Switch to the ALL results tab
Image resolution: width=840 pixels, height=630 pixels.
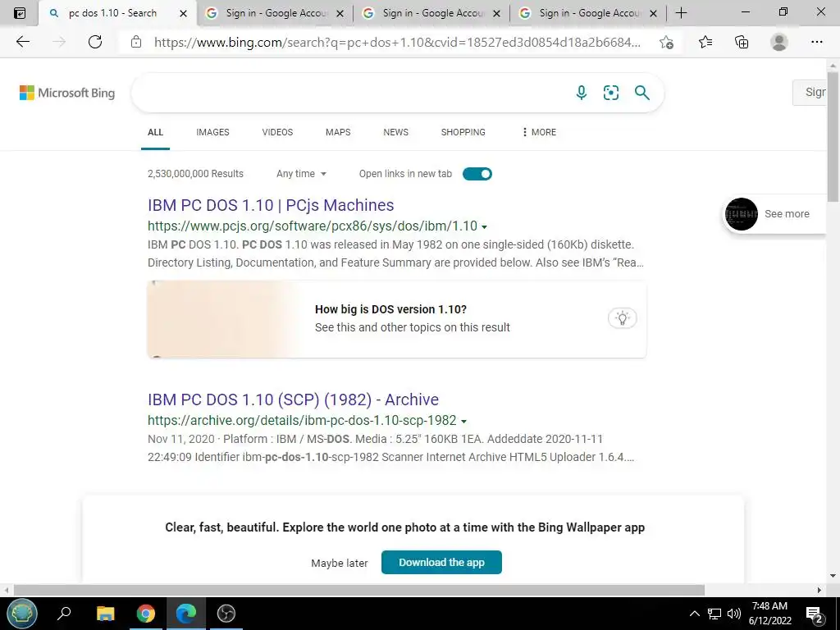pyautogui.click(x=155, y=132)
